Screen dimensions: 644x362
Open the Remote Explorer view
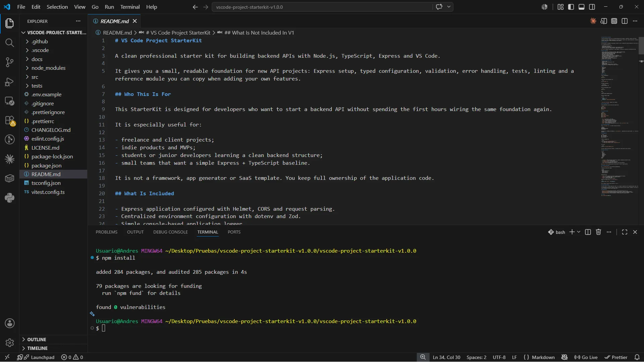(x=9, y=101)
